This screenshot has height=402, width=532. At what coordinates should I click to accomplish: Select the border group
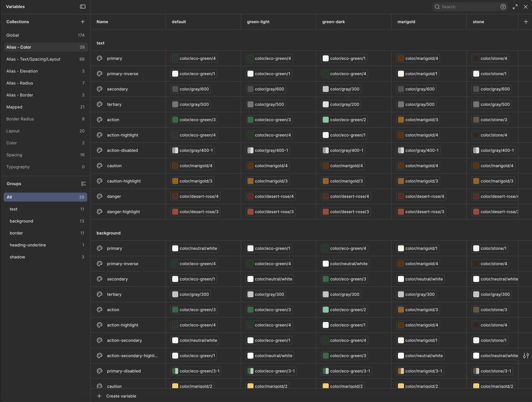click(x=46, y=233)
